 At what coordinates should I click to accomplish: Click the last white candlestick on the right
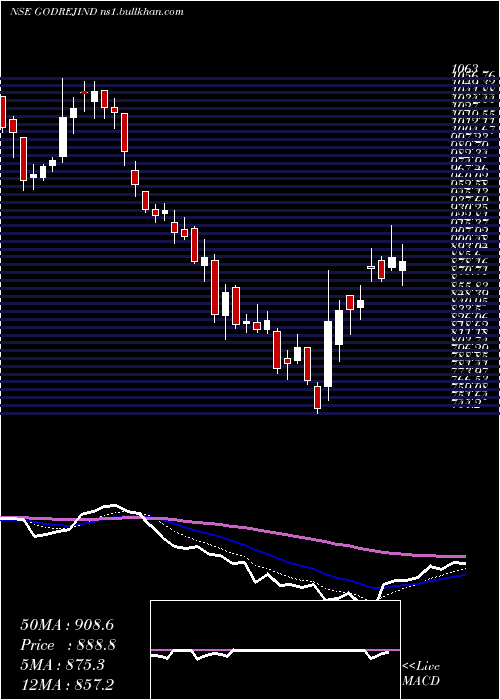tap(403, 266)
